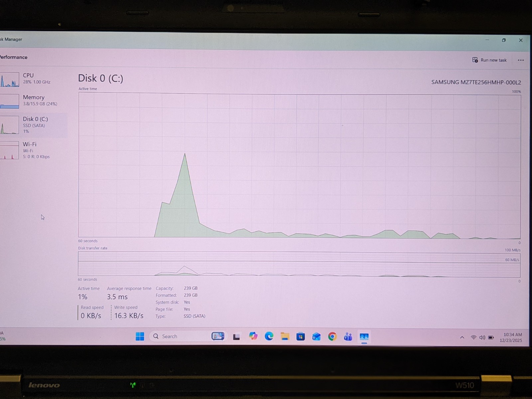Click the Active time 1% value
Viewport: 532px width, 399px height.
click(82, 297)
